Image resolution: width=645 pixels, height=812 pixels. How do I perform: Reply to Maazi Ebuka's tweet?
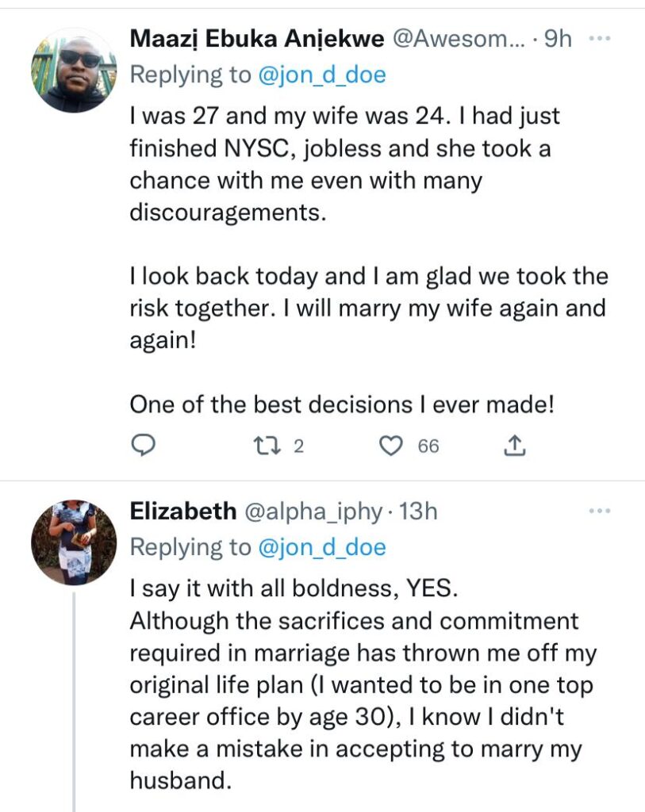click(x=142, y=446)
